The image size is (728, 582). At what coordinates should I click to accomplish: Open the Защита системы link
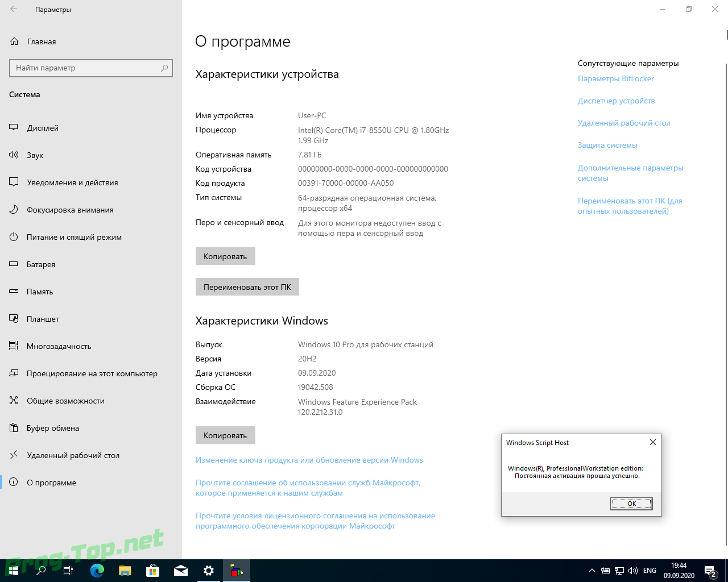coord(607,145)
